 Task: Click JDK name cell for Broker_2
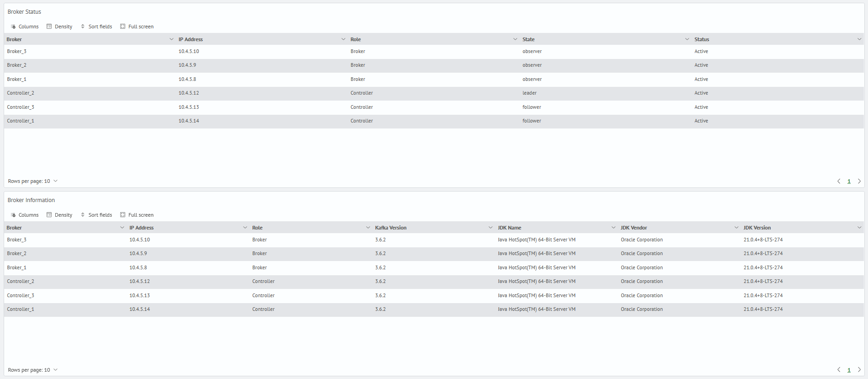click(x=537, y=253)
